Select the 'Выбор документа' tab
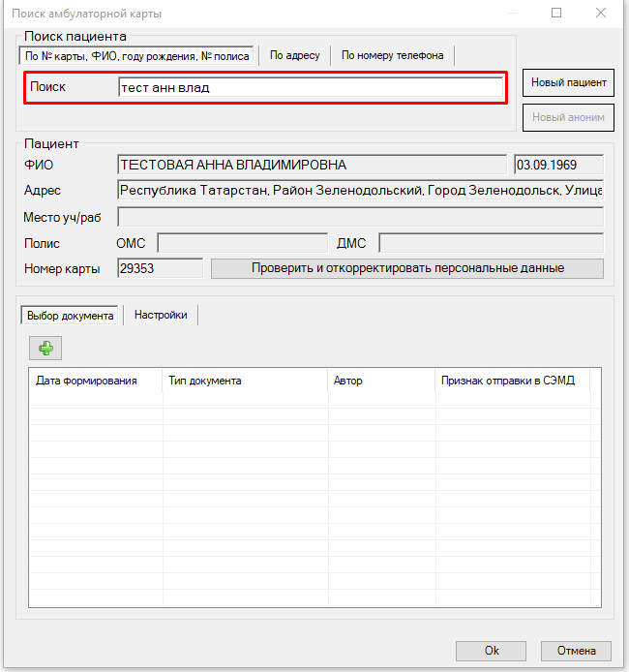629x672 pixels. 73,316
